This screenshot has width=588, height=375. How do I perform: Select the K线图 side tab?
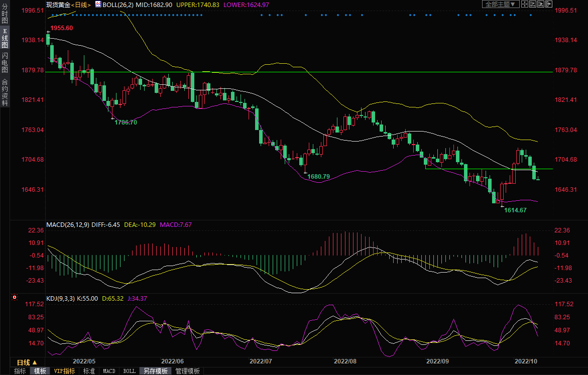5,38
